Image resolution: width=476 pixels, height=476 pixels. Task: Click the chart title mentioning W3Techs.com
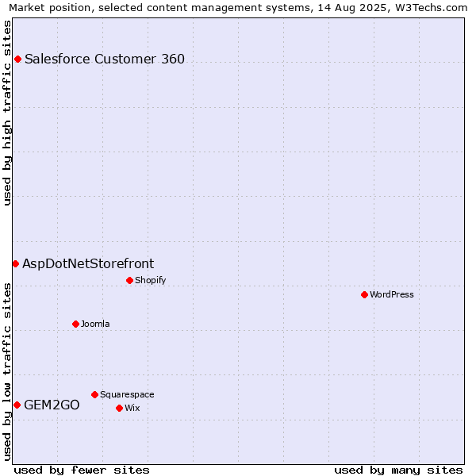(238, 8)
